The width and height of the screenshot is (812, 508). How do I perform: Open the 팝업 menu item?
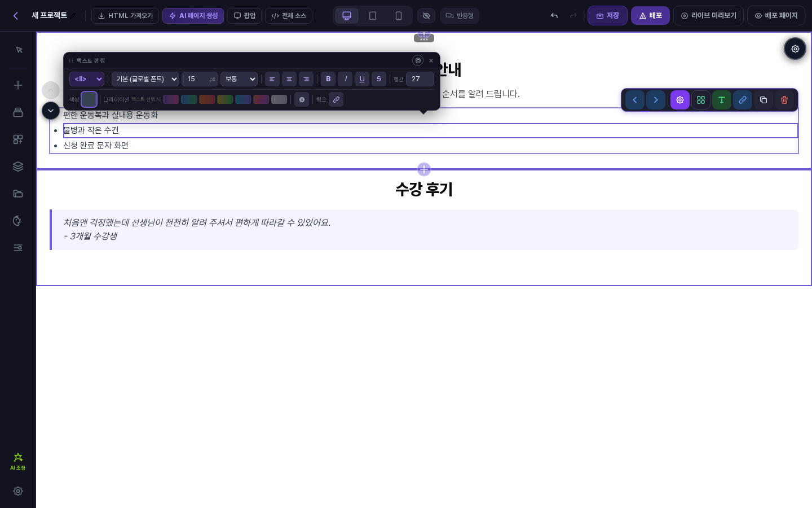tap(245, 16)
